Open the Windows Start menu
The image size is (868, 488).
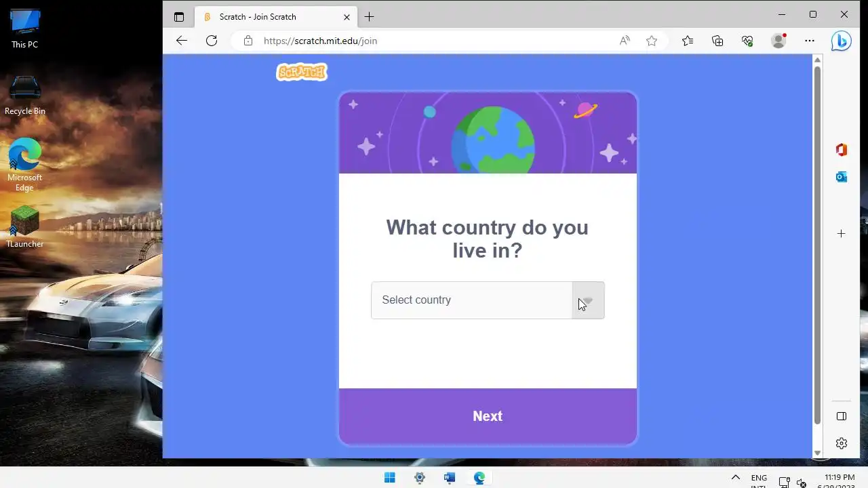390,478
